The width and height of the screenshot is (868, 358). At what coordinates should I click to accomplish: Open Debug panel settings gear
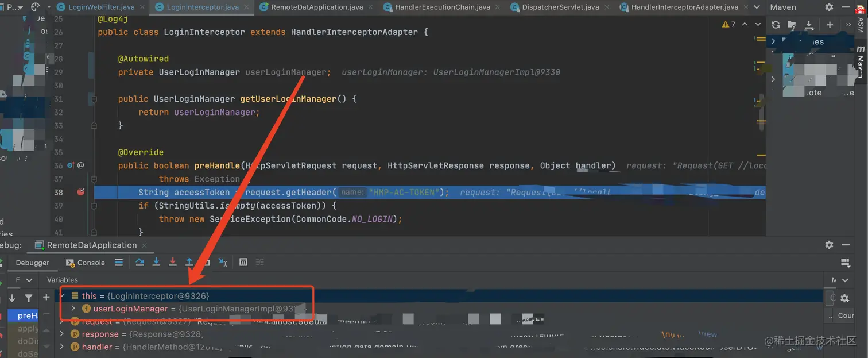[829, 245]
